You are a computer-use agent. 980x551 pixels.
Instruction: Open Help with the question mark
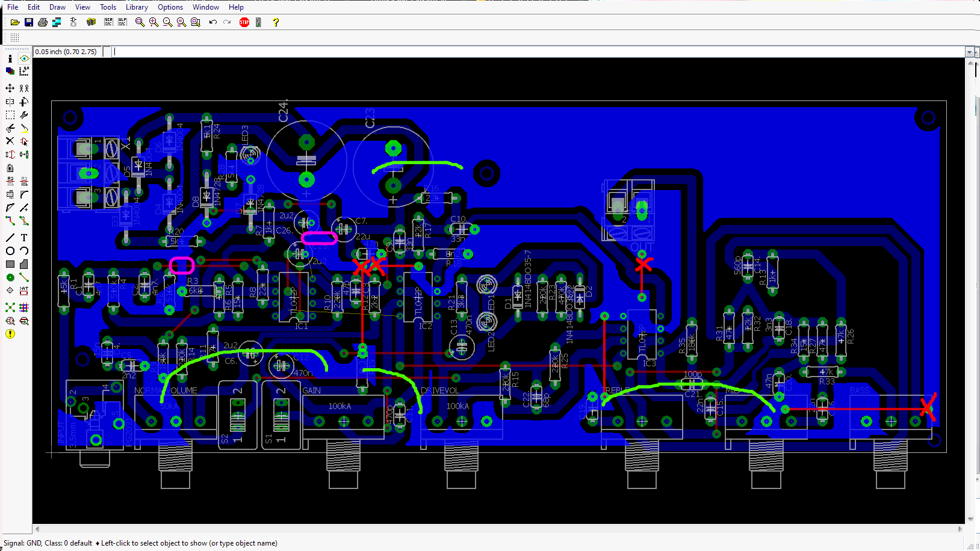pos(276,22)
